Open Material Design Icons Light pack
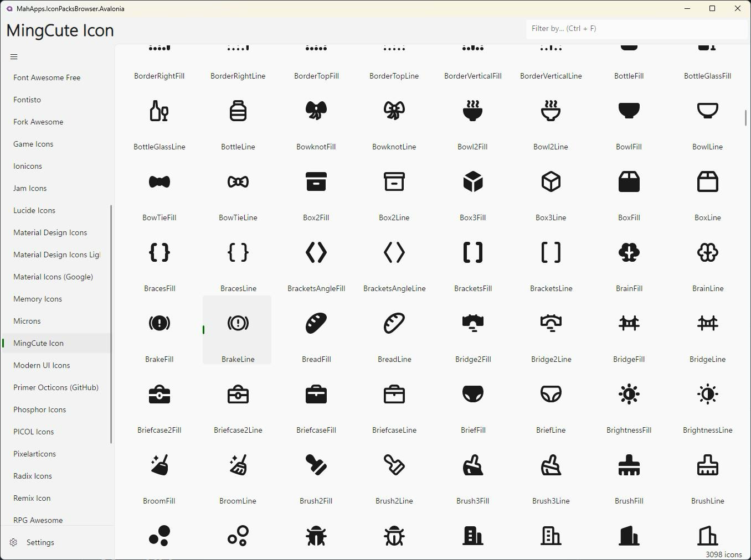 click(x=57, y=255)
